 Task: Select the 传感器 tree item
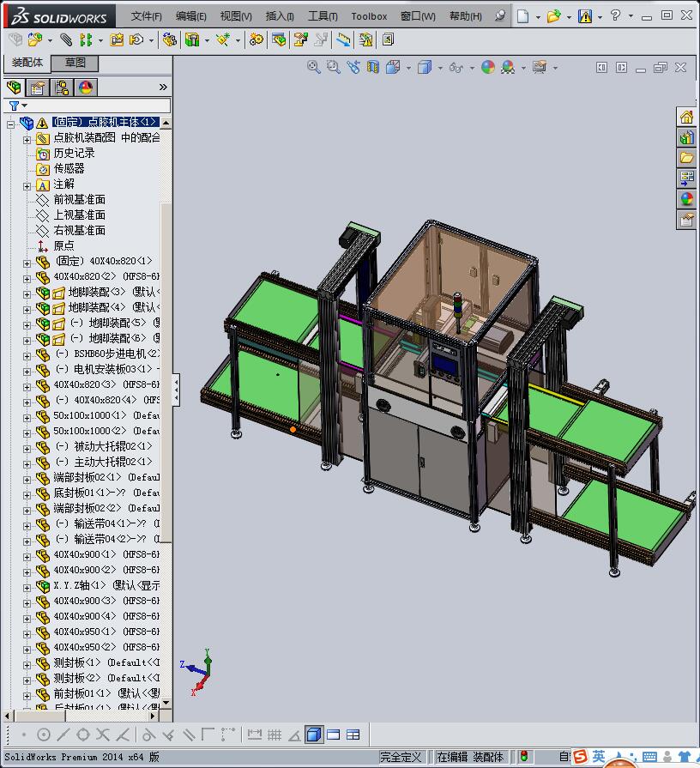pos(69,168)
